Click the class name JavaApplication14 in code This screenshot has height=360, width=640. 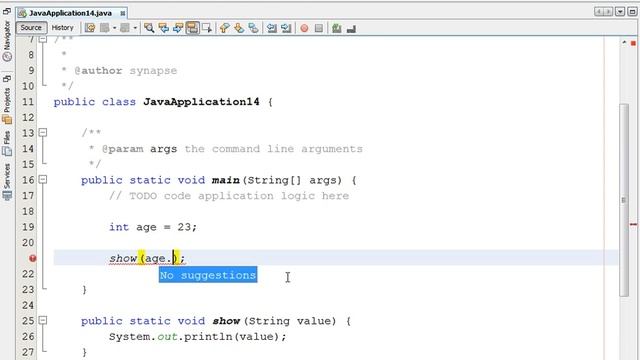[201, 102]
